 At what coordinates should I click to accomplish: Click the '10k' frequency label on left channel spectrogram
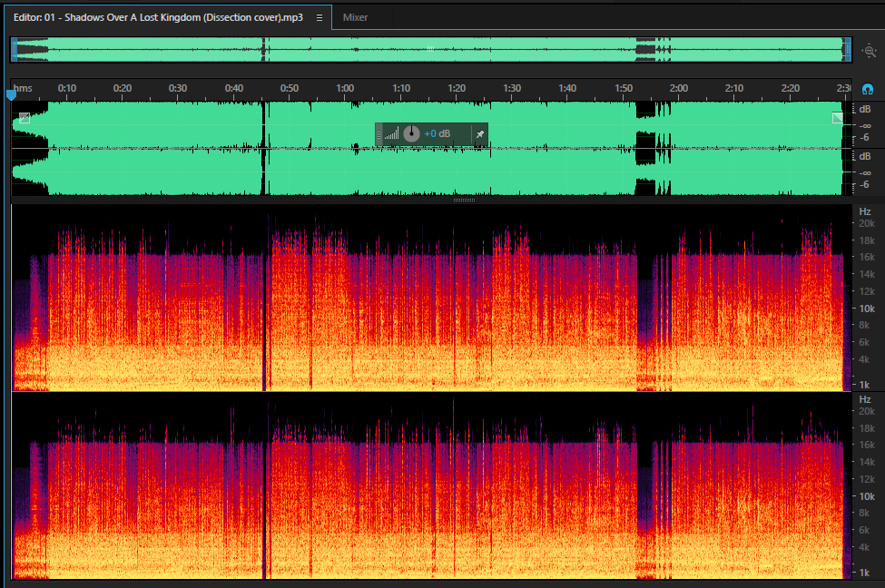coord(867,309)
